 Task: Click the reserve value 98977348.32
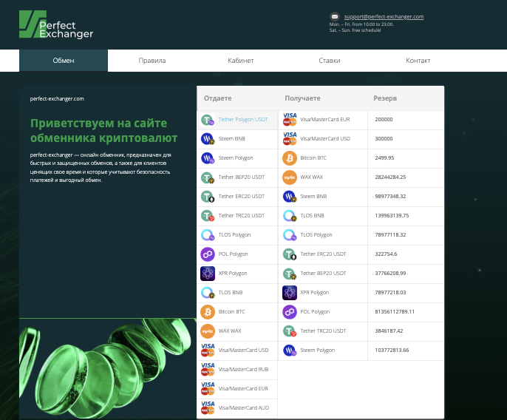(390, 197)
